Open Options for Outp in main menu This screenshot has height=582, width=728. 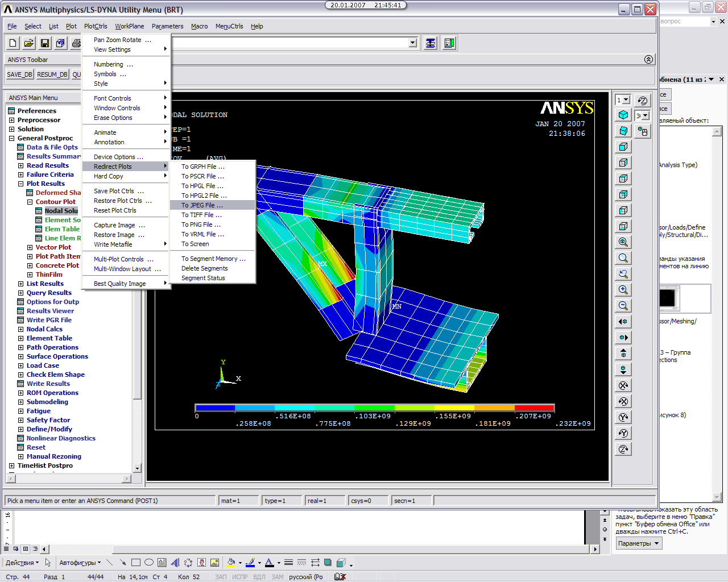[53, 302]
